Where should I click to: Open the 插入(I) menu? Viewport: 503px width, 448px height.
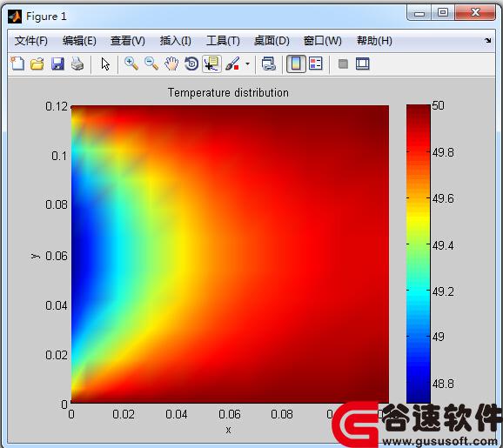[x=175, y=41]
